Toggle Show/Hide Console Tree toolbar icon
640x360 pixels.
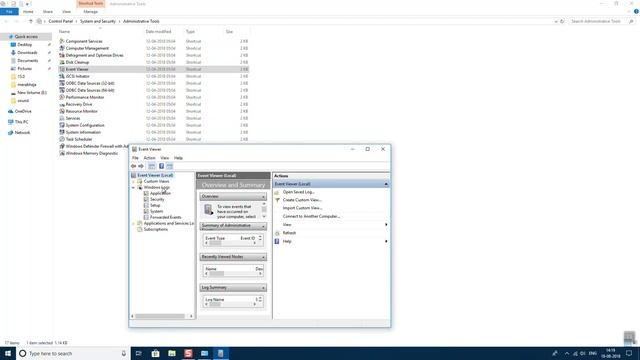coord(151,166)
